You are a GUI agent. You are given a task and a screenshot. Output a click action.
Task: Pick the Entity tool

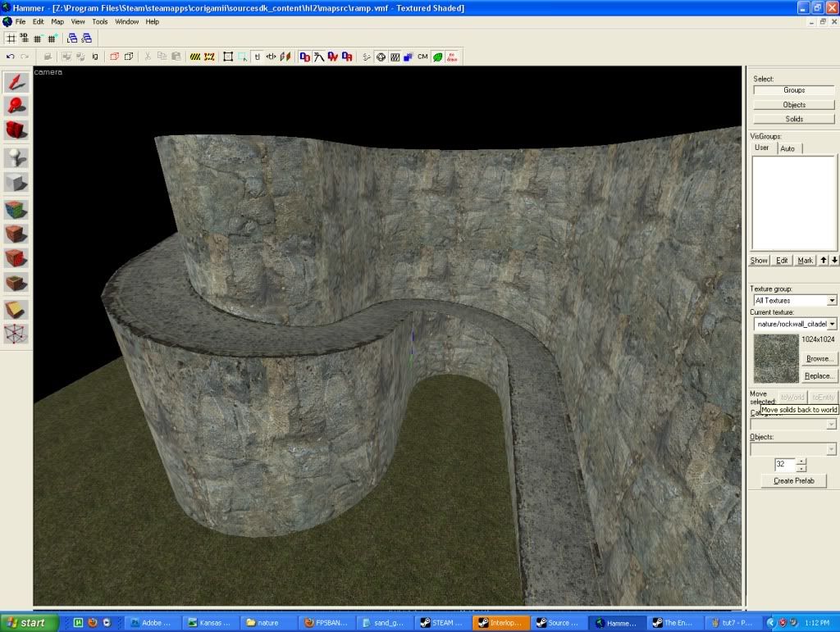(x=16, y=157)
